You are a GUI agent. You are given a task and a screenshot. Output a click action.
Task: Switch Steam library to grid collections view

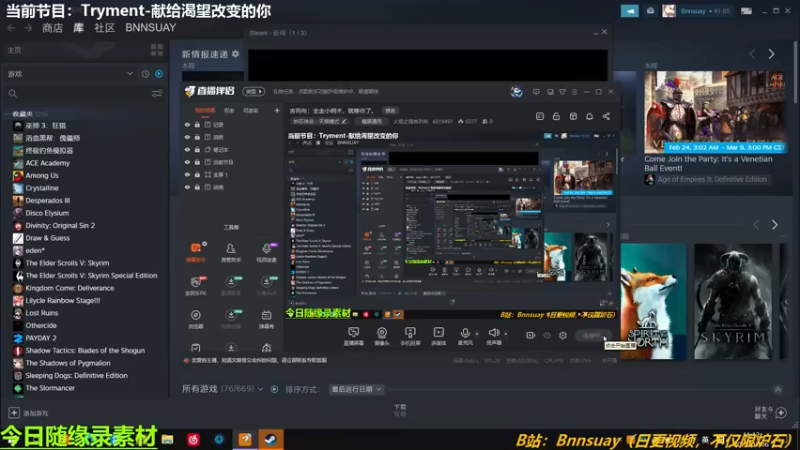(x=157, y=49)
